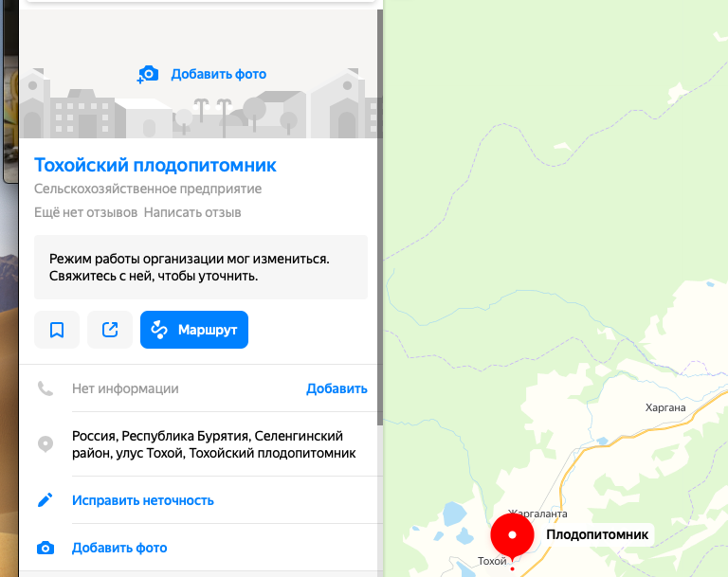Click the camera icon in the photo banner
The width and height of the screenshot is (728, 577).
click(148, 74)
